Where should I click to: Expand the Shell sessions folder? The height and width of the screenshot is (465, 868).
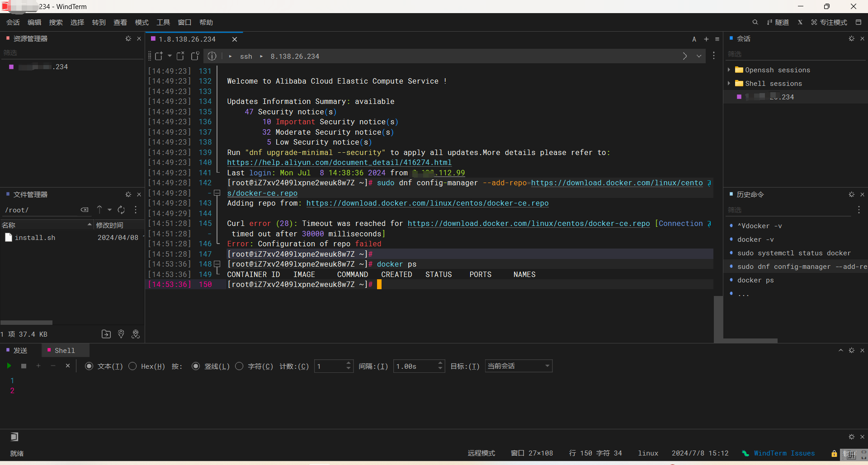coord(729,84)
